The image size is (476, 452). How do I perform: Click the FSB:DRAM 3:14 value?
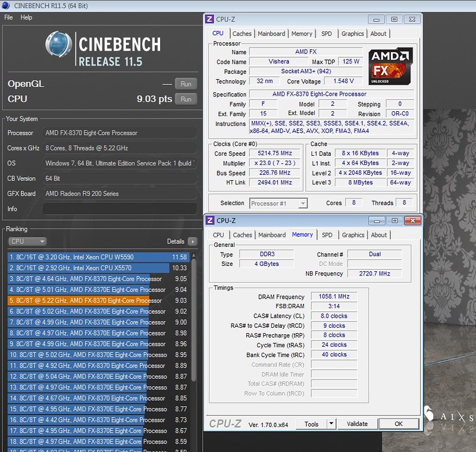pyautogui.click(x=334, y=306)
